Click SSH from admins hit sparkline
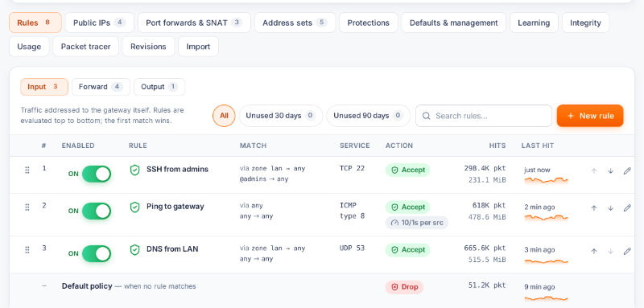The width and height of the screenshot is (644, 308). (x=547, y=180)
